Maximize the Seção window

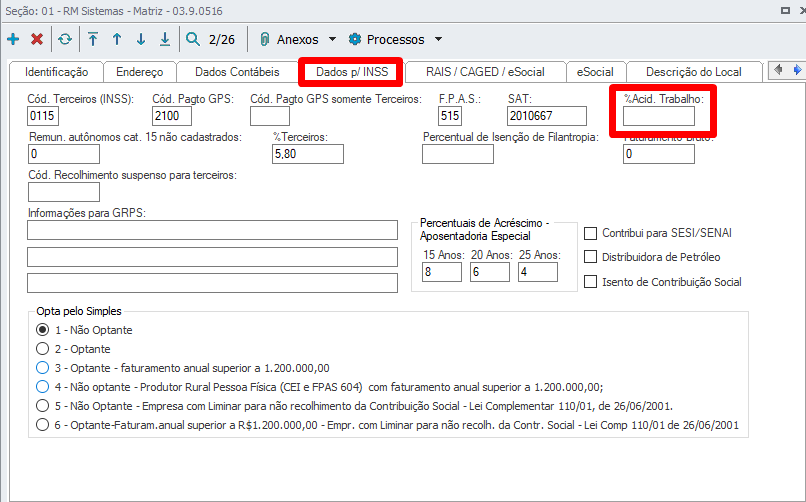[x=785, y=10]
